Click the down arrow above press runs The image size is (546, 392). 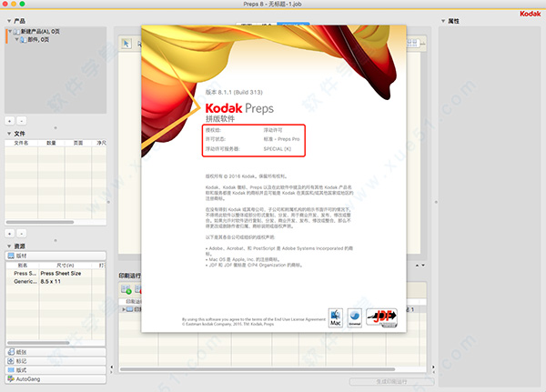click(423, 266)
